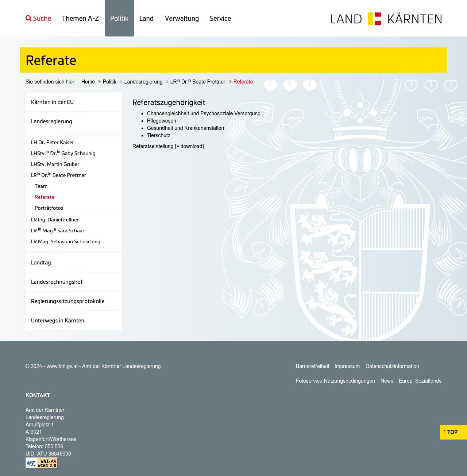
Task: Select the Referate sidebar sub-item
Action: point(45,197)
